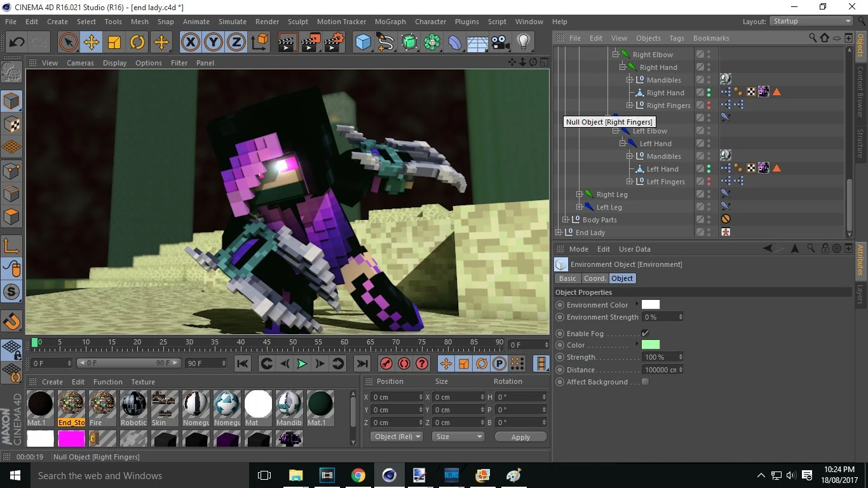868x488 pixels.
Task: Open the Simulate menu
Action: [x=233, y=22]
